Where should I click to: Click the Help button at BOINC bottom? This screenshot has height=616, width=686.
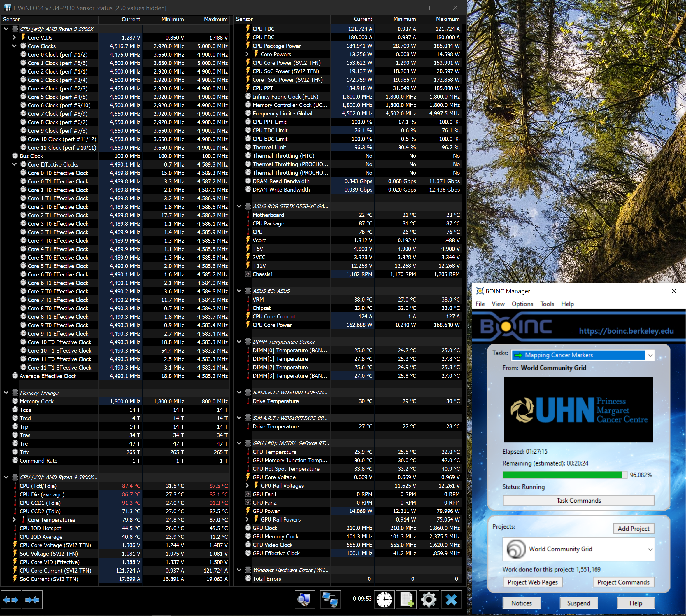pyautogui.click(x=636, y=603)
